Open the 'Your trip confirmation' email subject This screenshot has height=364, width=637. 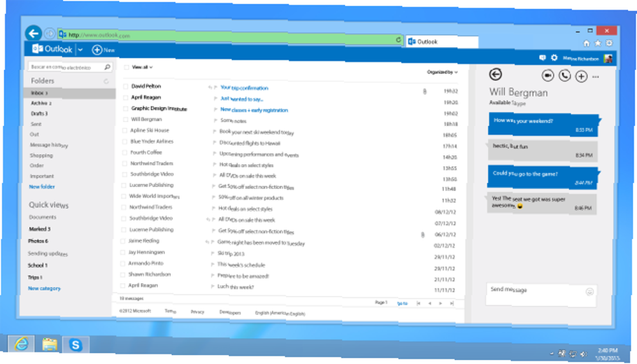click(244, 88)
